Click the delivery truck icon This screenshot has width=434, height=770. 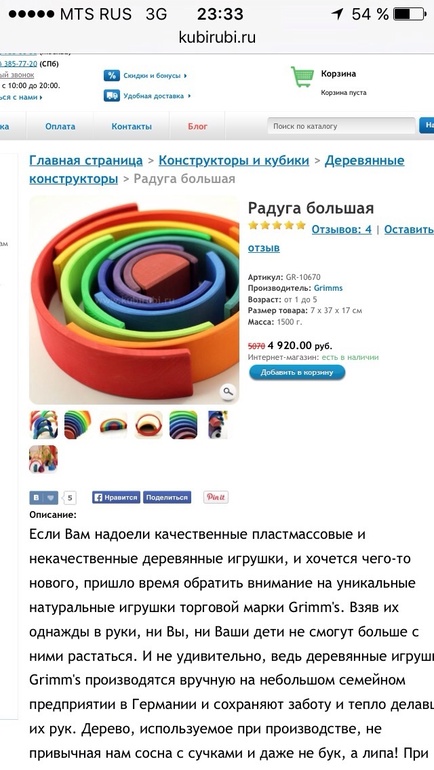111,95
